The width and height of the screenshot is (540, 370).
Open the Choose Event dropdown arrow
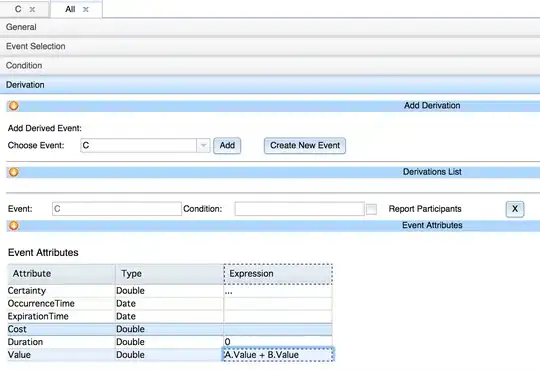(203, 145)
